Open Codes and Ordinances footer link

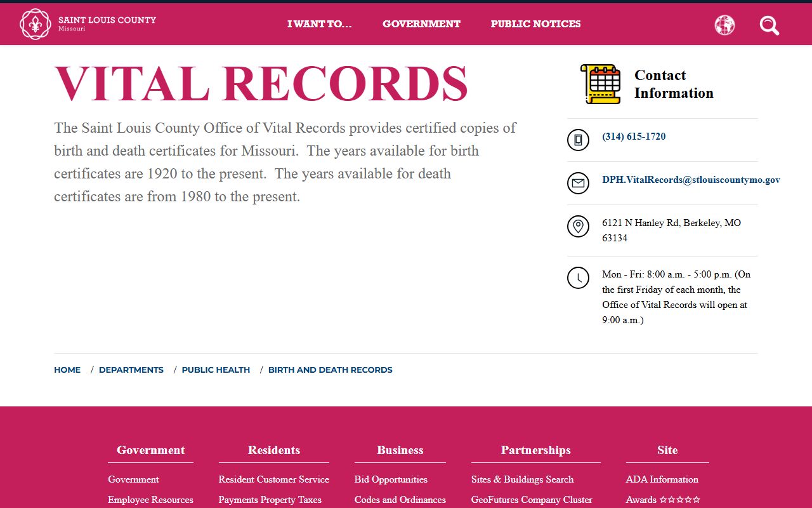coord(400,500)
